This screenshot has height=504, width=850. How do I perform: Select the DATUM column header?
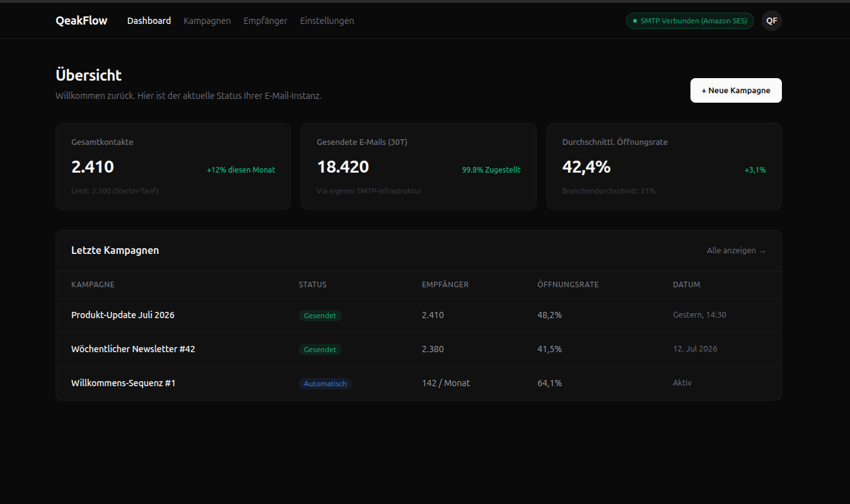687,285
